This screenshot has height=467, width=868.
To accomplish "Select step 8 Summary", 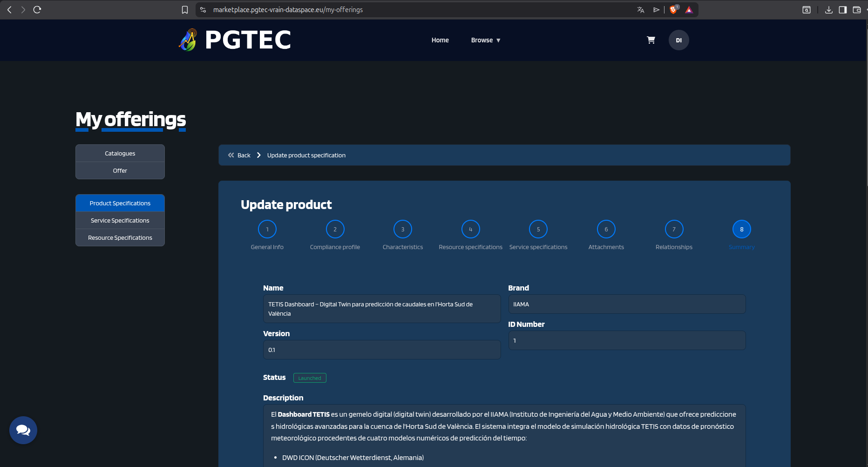I will (742, 229).
